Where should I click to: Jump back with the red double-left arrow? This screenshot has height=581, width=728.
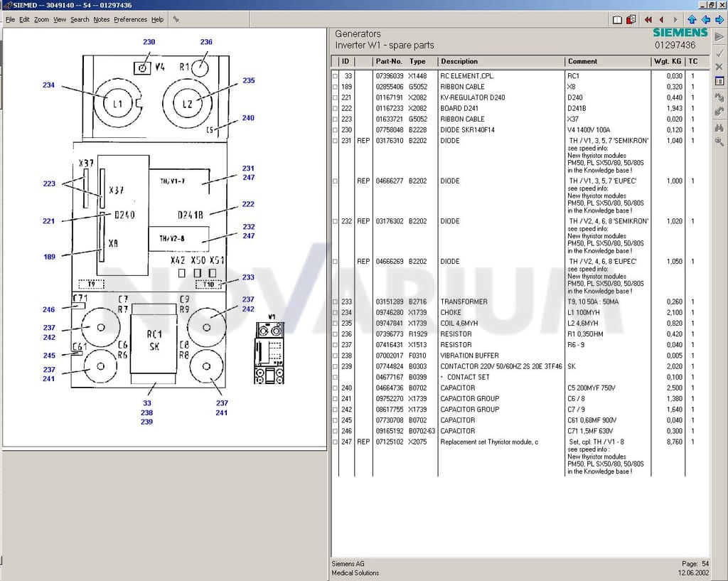(x=648, y=19)
